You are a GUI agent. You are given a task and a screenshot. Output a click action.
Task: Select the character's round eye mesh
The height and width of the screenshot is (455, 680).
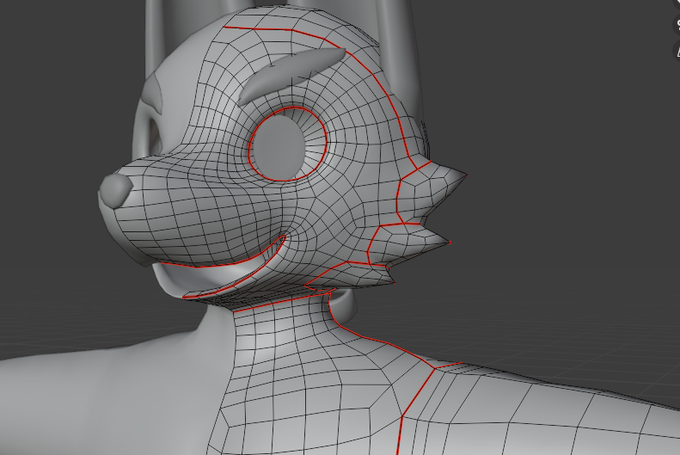click(x=280, y=149)
